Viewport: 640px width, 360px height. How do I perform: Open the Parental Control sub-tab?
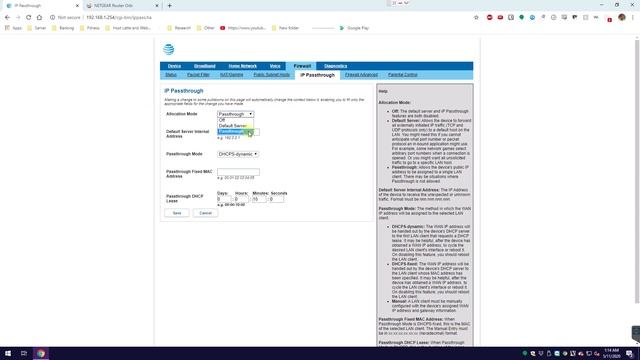click(x=402, y=75)
